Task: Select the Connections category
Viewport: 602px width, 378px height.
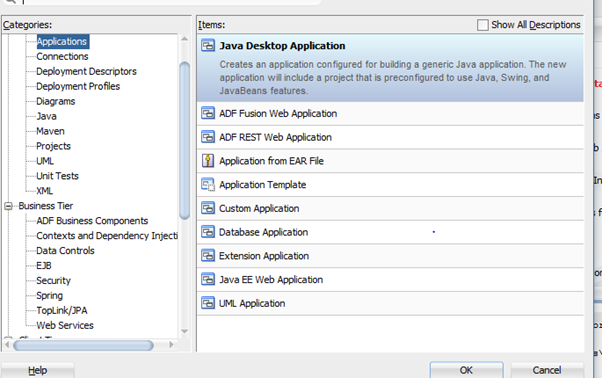Action: (x=62, y=56)
